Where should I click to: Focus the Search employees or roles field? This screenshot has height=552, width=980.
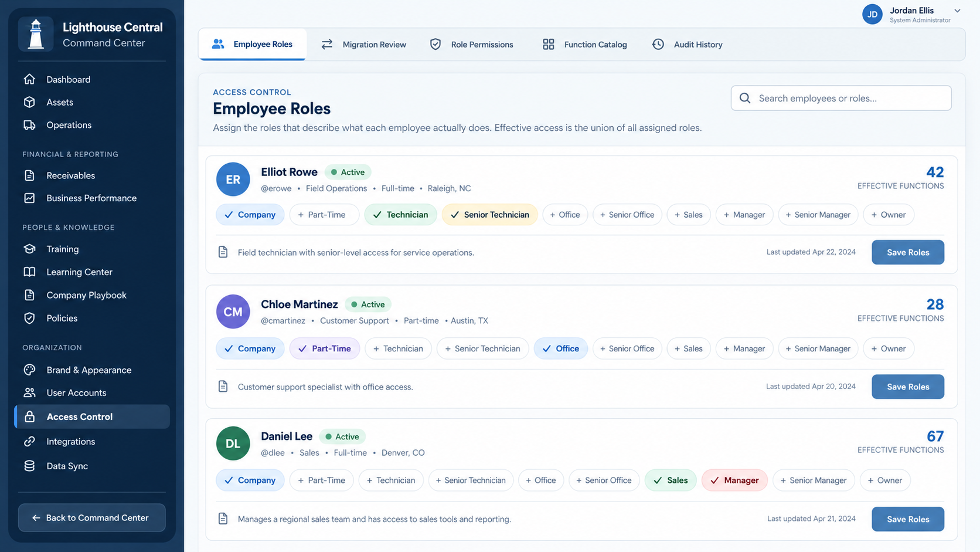point(841,98)
